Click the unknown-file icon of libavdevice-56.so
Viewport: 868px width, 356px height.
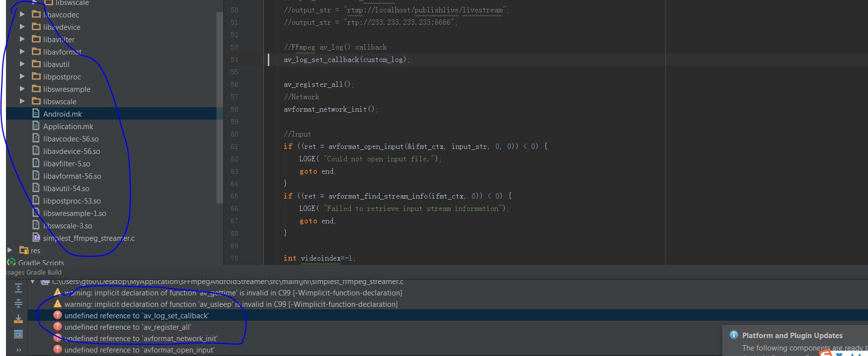pos(36,151)
